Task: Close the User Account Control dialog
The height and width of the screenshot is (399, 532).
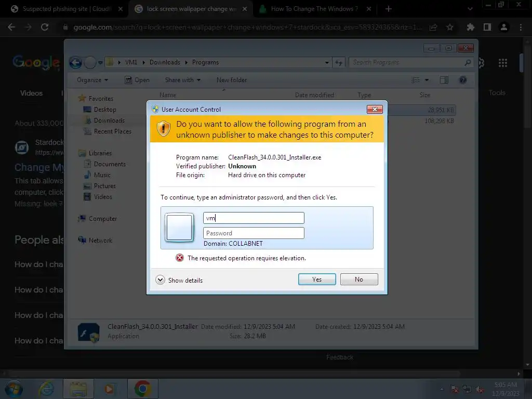Action: (375, 109)
